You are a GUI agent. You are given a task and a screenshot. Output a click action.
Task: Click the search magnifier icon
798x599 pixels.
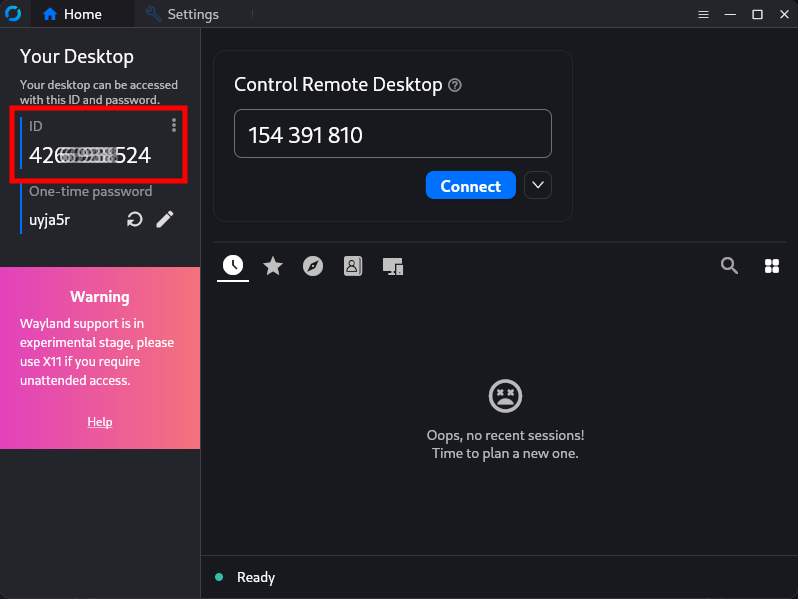point(729,265)
